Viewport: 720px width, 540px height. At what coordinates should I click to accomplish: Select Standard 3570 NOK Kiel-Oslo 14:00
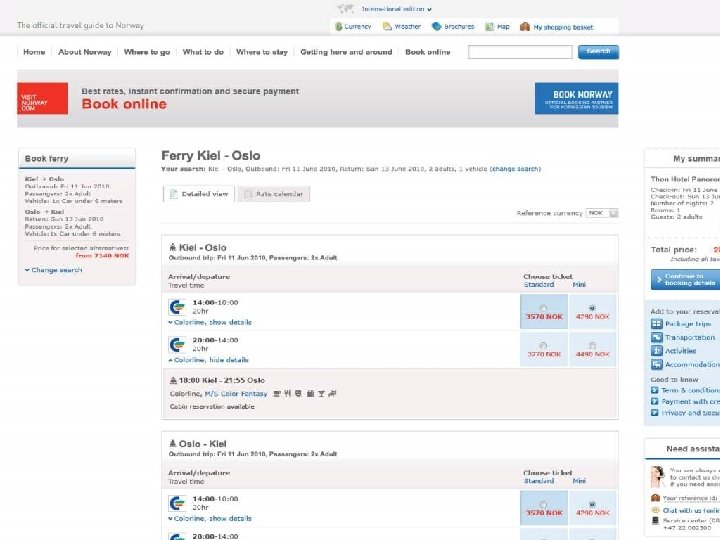point(543,308)
